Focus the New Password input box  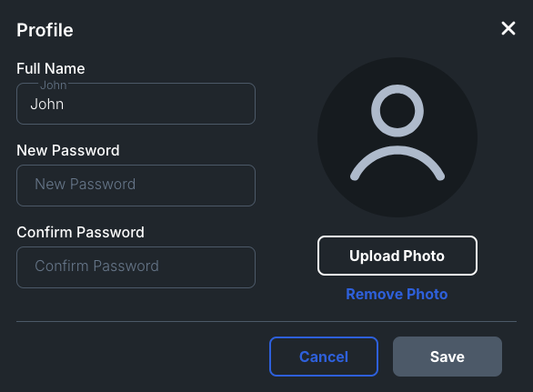136,186
